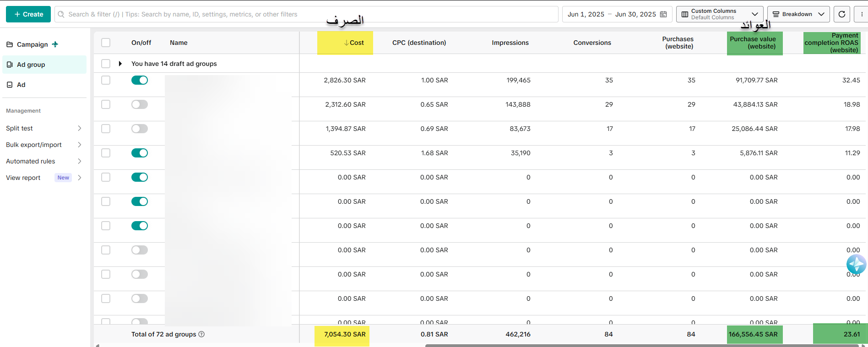Expand the Split test menu
Viewport: 868px width, 347px height.
80,128
